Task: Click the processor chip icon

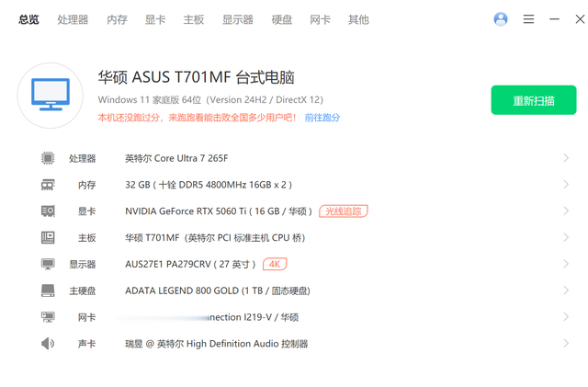Action: point(48,158)
